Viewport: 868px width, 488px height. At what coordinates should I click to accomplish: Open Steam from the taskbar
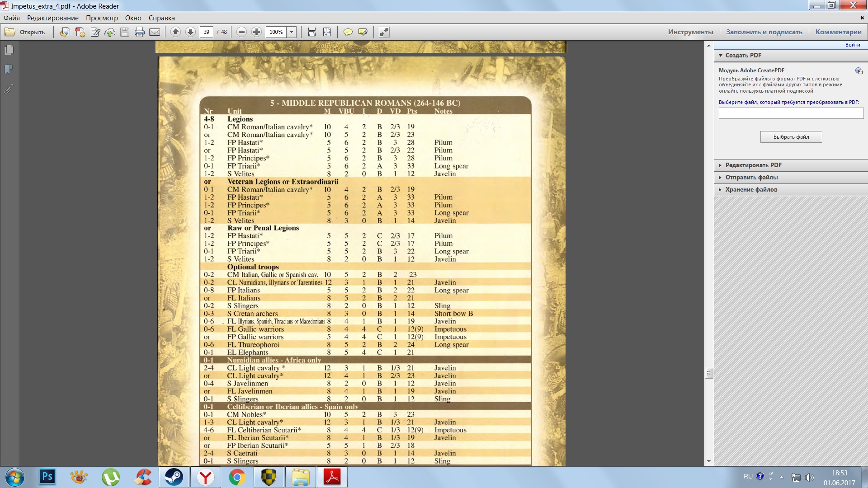click(x=174, y=477)
